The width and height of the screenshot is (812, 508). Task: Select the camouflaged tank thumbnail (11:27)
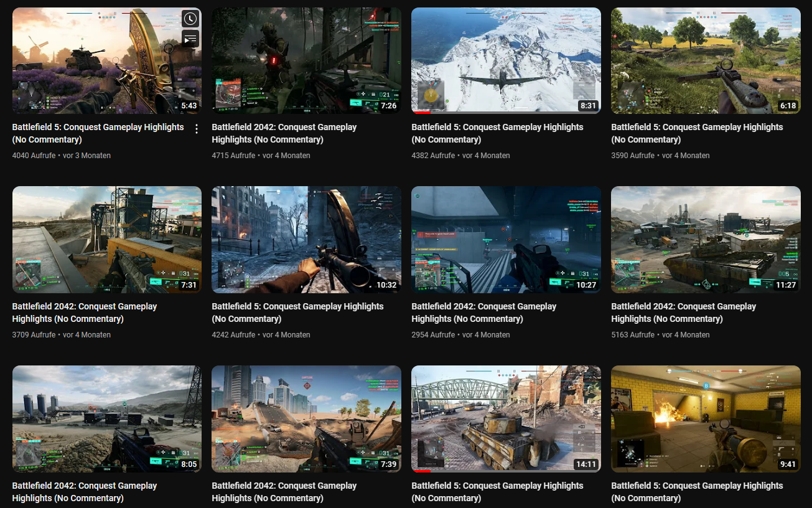coord(706,240)
